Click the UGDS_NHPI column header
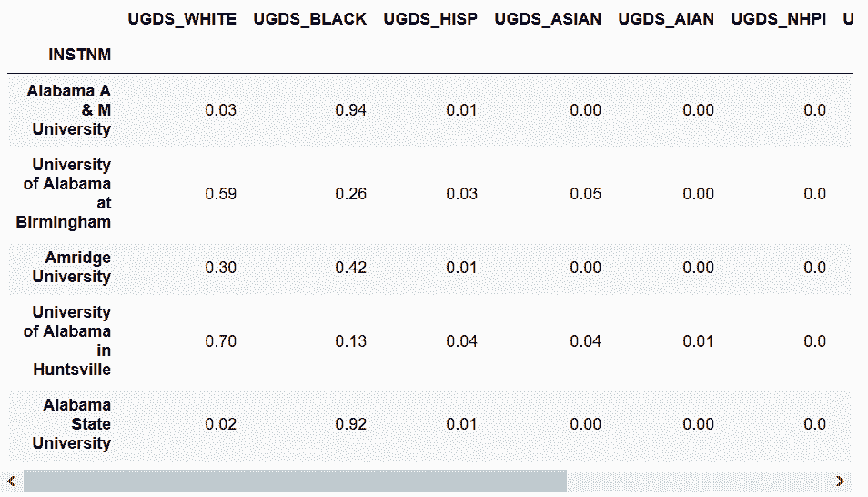This screenshot has height=497, width=868. coord(779,19)
